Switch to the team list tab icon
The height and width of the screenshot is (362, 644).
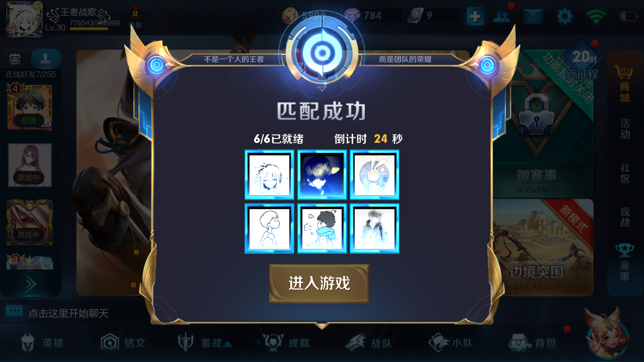(x=15, y=59)
